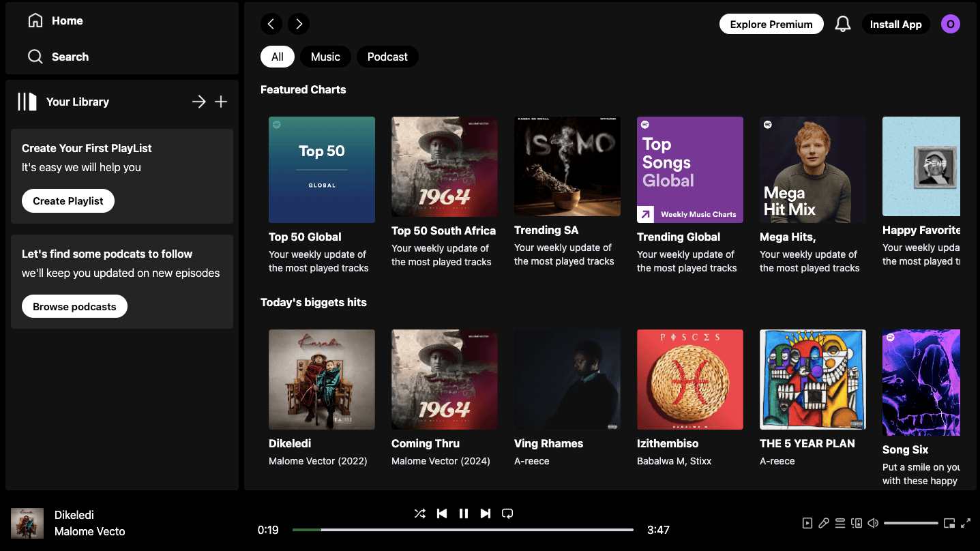Click the Home icon in the sidebar

click(35, 20)
